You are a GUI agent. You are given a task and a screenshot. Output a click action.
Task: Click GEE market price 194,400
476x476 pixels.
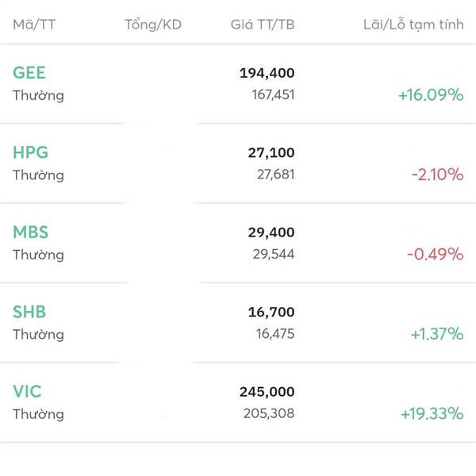267,73
